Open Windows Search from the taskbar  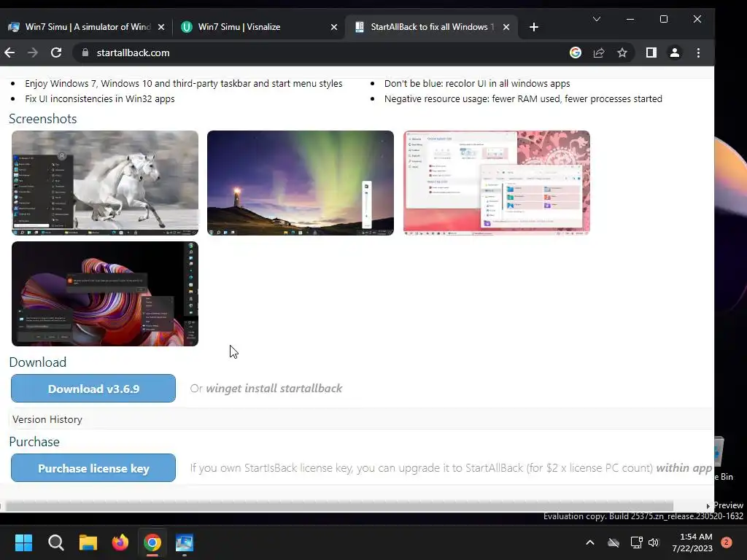click(x=55, y=542)
